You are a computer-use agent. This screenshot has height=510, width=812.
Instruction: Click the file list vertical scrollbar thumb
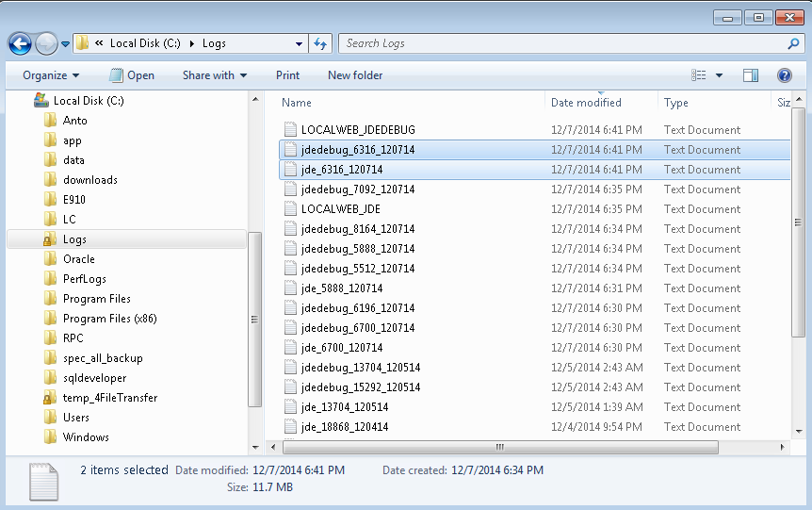coord(798,222)
